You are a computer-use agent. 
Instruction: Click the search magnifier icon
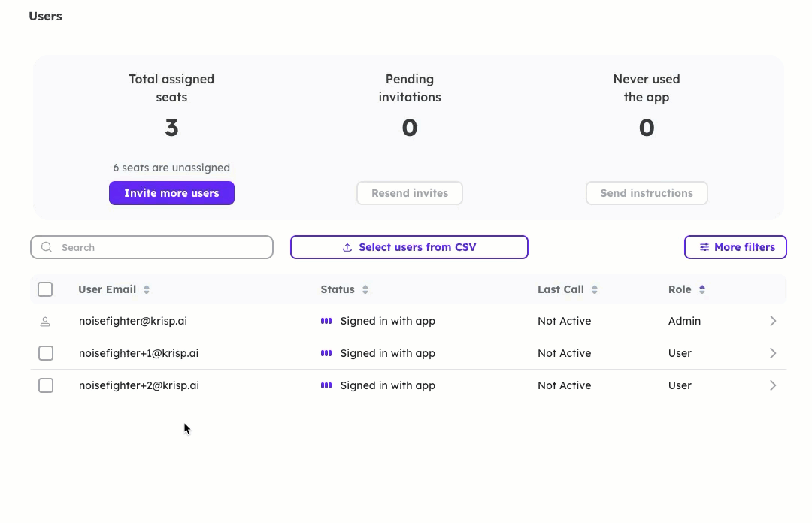click(47, 247)
